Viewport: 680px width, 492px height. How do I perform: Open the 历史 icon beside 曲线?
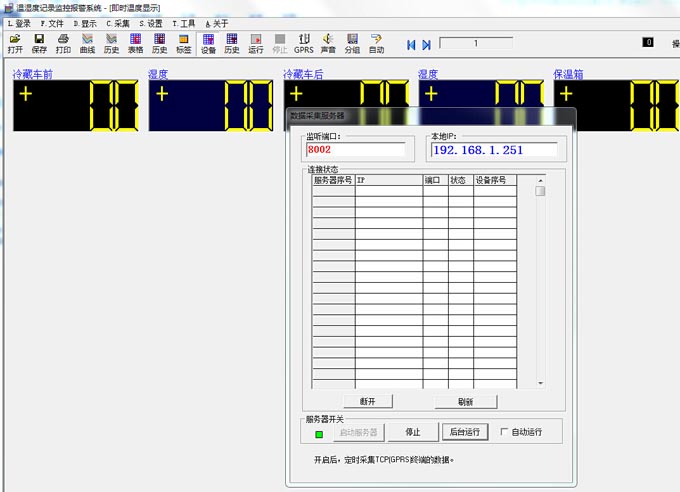[x=111, y=44]
